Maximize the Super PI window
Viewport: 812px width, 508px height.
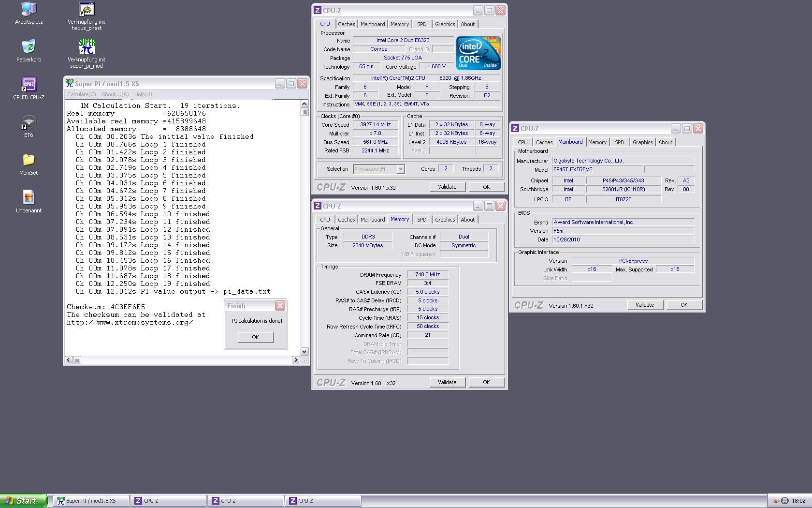point(291,83)
